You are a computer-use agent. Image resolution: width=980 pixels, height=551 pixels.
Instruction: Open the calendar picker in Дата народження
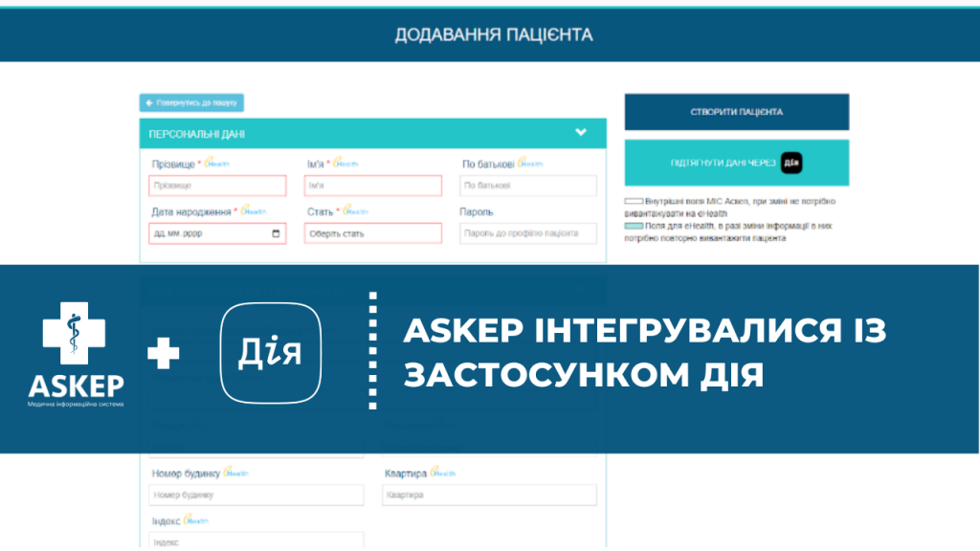pyautogui.click(x=277, y=233)
